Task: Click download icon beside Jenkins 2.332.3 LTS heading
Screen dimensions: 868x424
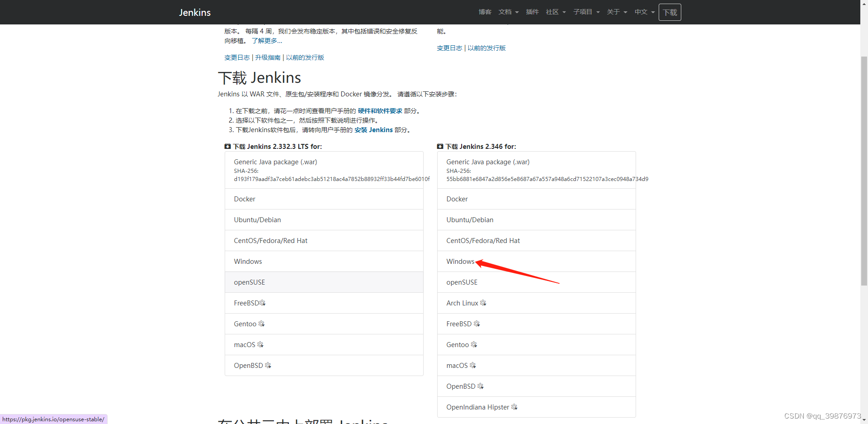Action: [227, 147]
